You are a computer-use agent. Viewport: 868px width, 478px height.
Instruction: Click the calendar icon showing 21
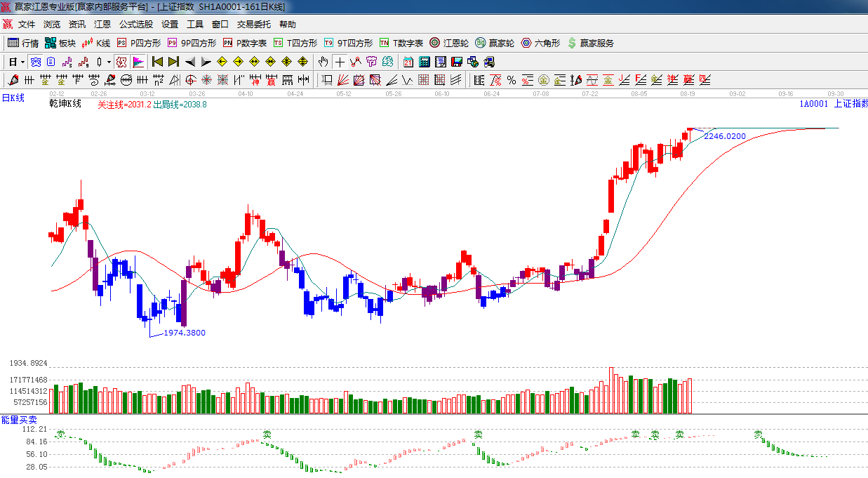click(408, 62)
